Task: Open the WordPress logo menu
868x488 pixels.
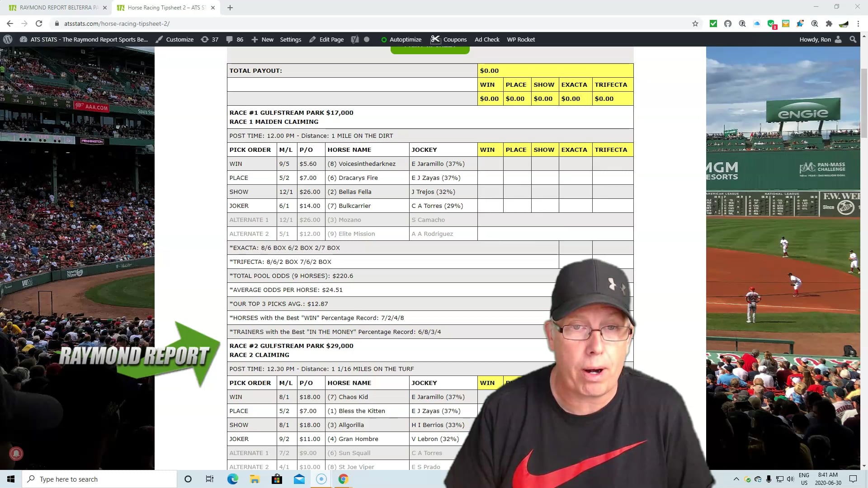Action: [8, 39]
